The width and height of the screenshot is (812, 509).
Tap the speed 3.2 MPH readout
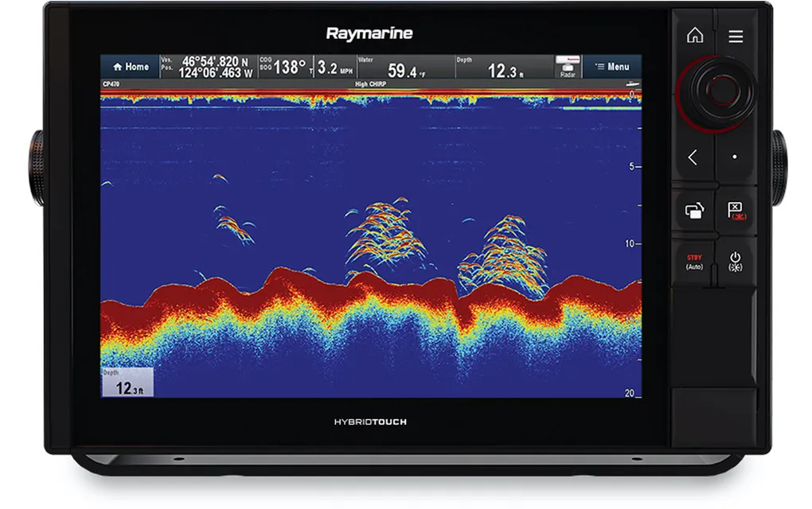pos(334,67)
